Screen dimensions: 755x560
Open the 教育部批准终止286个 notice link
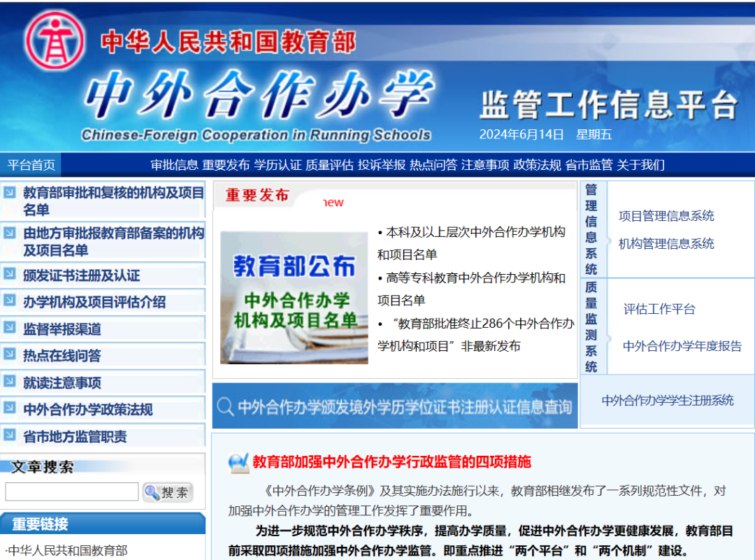click(476, 335)
